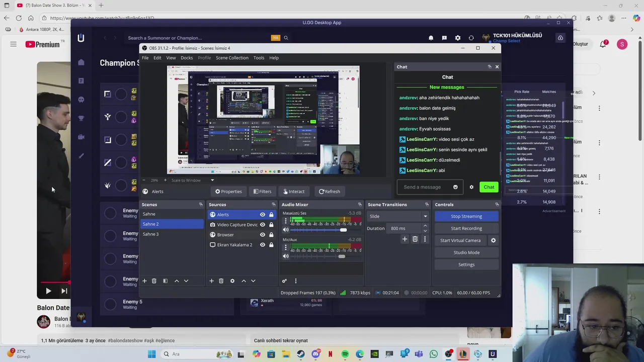The height and width of the screenshot is (362, 644).
Task: Open the Mic/Aux channel options menu
Action: pyautogui.click(x=285, y=247)
